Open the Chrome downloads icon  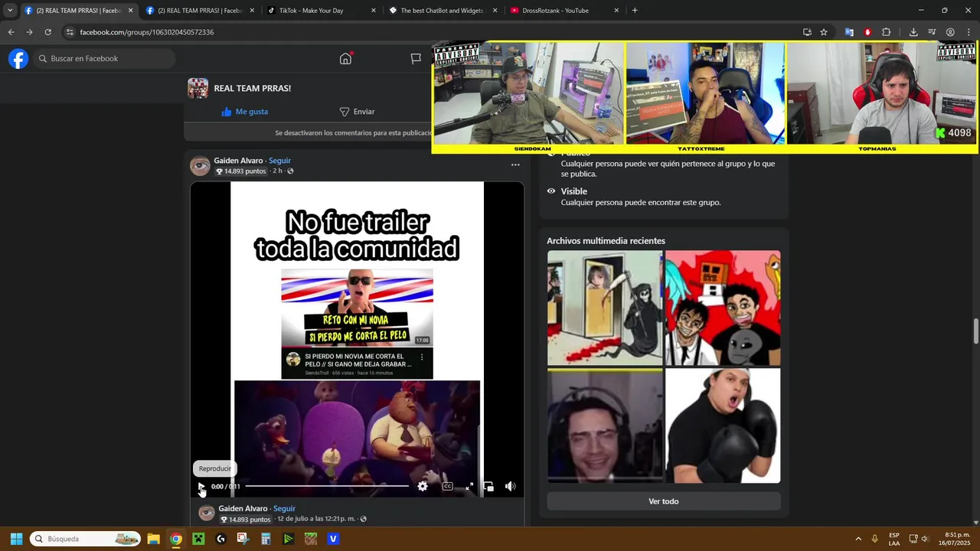[913, 32]
